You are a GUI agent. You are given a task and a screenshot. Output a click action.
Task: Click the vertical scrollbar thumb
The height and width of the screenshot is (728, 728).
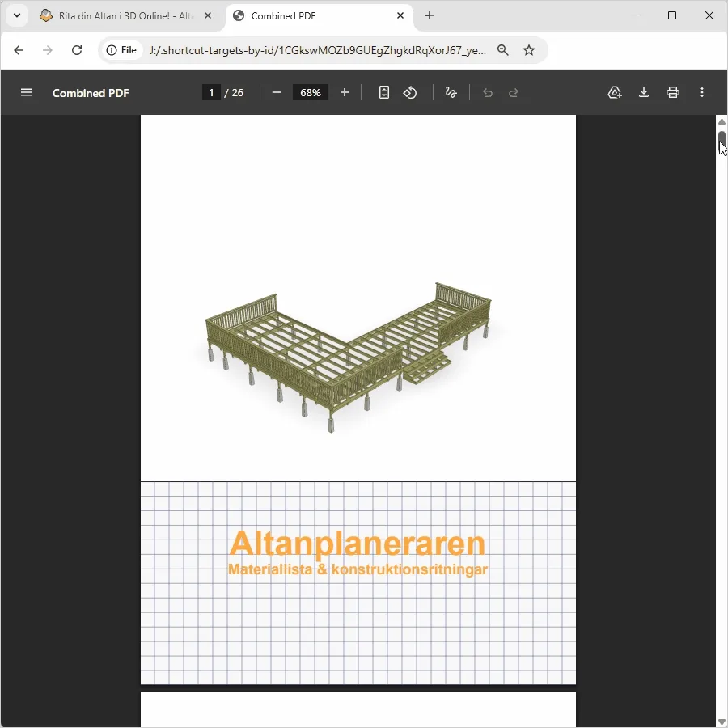722,139
